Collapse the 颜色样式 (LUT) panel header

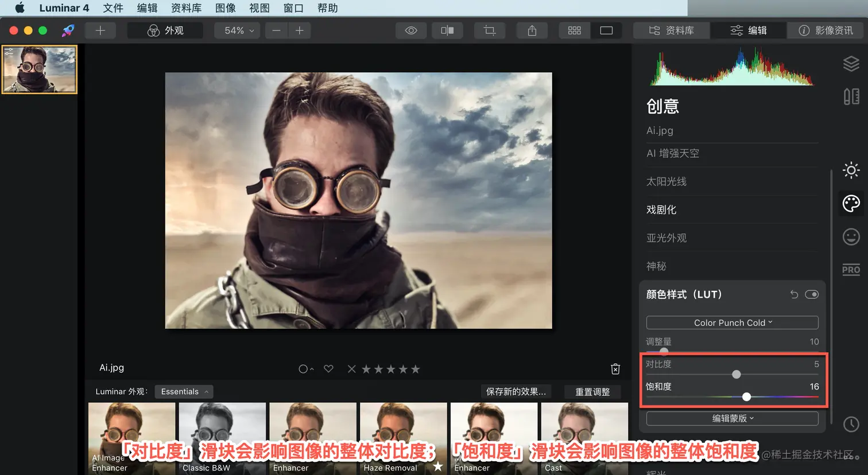click(x=684, y=294)
